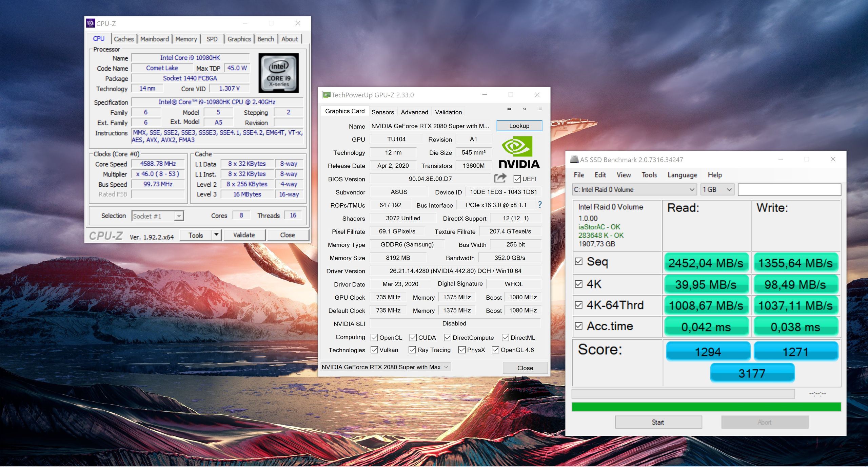Image resolution: width=868 pixels, height=467 pixels.
Task: Click the BIOS export share icon
Action: point(500,178)
